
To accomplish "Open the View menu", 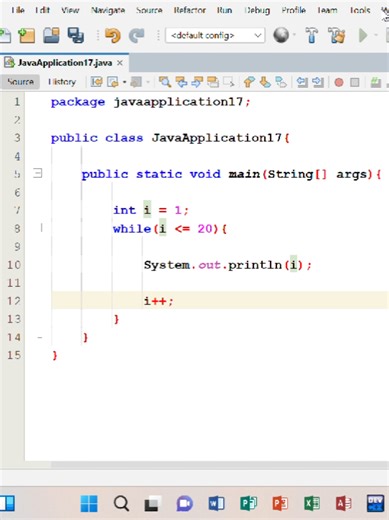I will click(x=70, y=10).
